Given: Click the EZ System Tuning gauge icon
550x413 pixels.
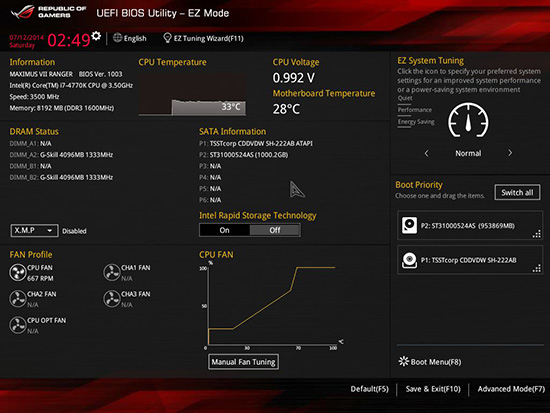Looking at the screenshot, I should pyautogui.click(x=468, y=121).
